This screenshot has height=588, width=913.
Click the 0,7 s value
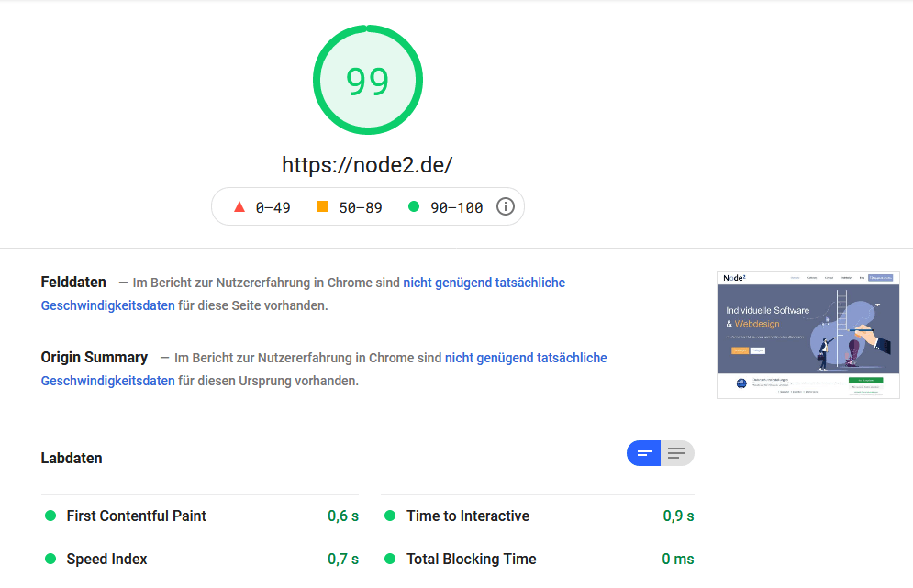coord(343,560)
